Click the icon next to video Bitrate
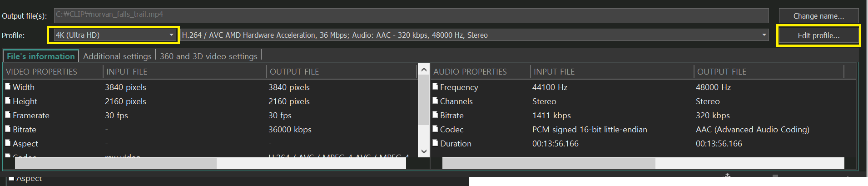Image resolution: width=868 pixels, height=186 pixels. coord(8,129)
